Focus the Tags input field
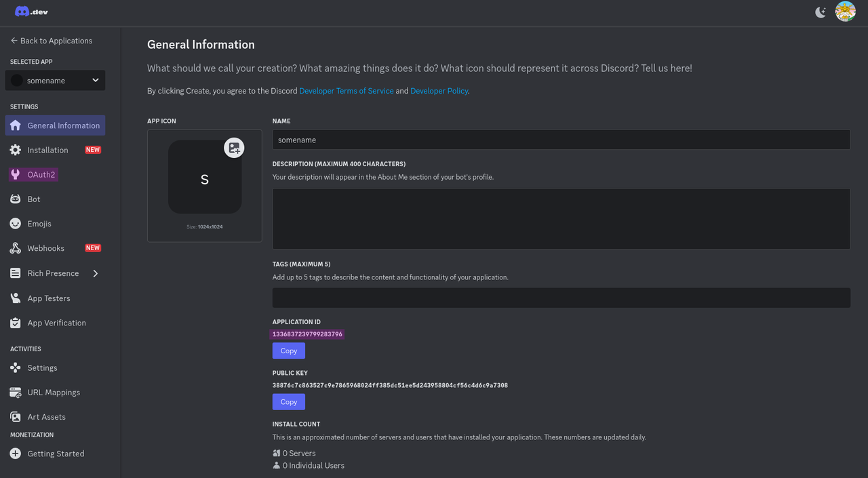This screenshot has height=478, width=868. tap(561, 298)
